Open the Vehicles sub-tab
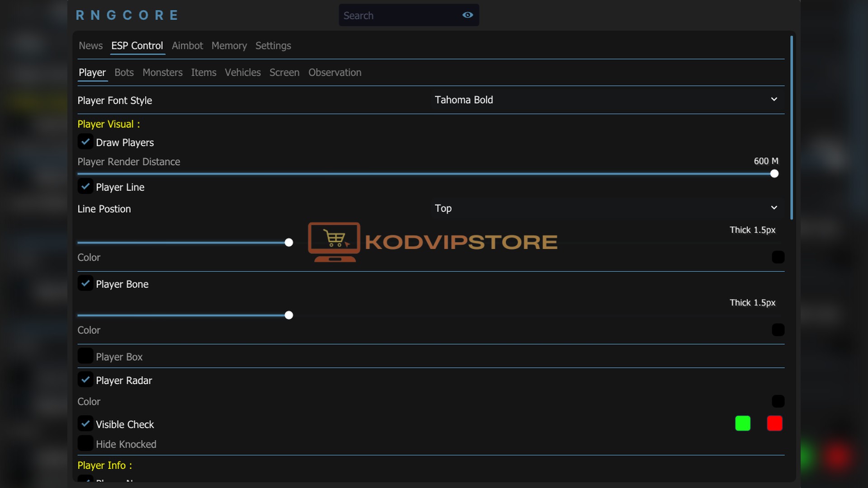Screen dimensions: 868x488 (243, 72)
